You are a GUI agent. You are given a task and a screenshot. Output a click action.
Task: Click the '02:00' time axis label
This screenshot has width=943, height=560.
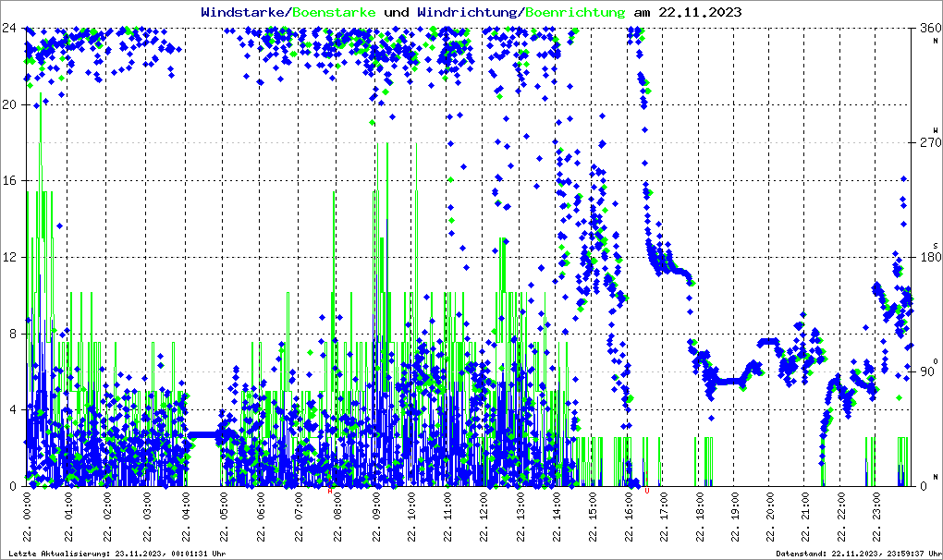click(107, 517)
